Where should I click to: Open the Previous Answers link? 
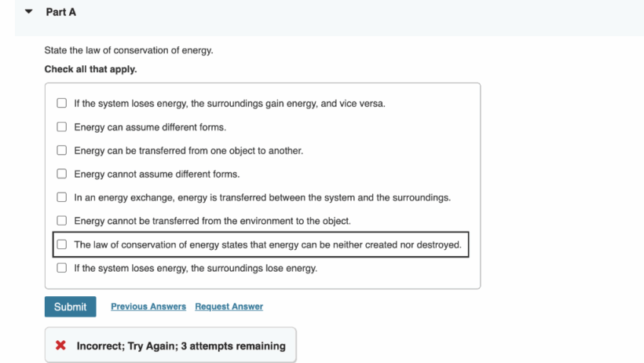pyautogui.click(x=148, y=306)
